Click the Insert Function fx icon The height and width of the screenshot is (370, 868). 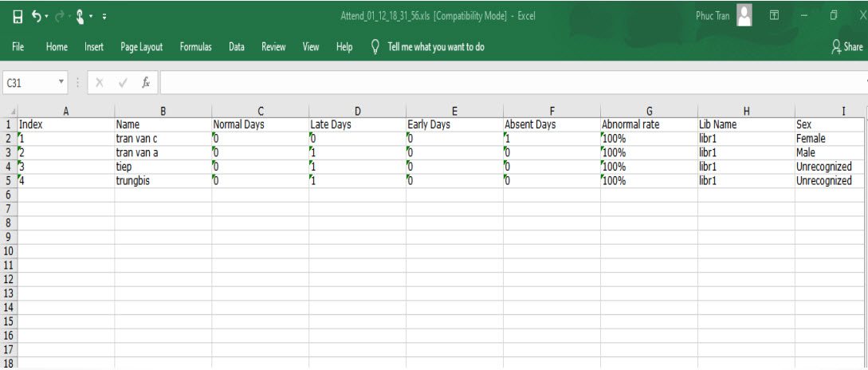pyautogui.click(x=146, y=82)
